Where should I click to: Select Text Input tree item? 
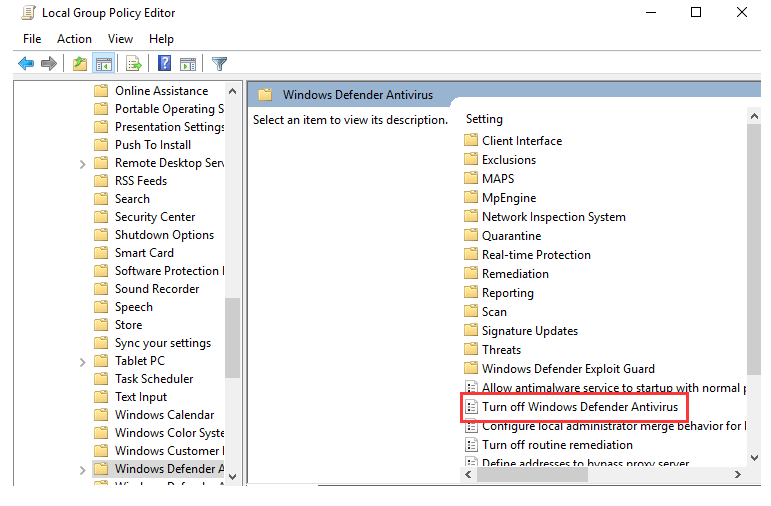click(141, 397)
